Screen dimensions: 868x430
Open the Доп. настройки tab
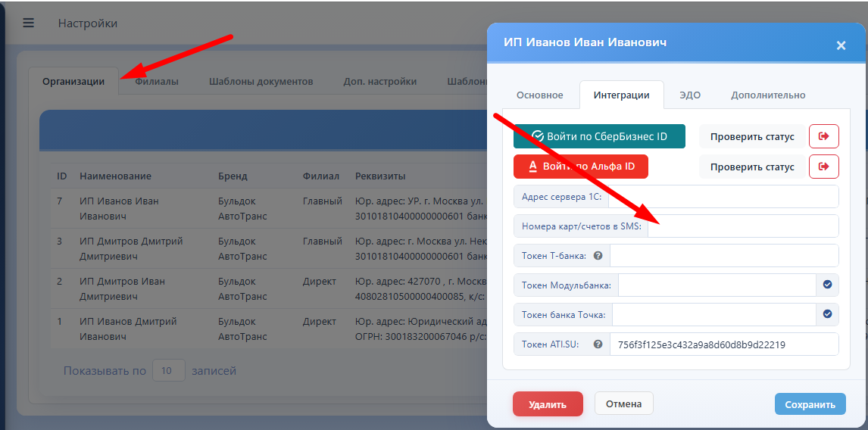click(379, 81)
